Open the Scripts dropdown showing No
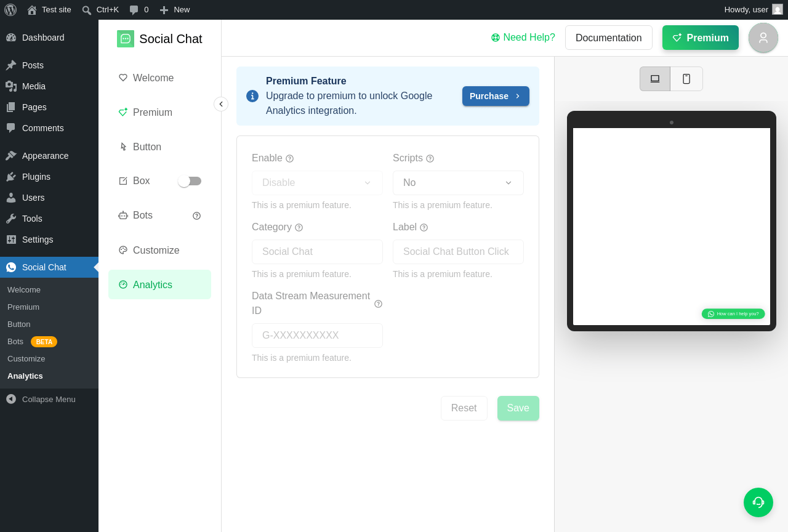788x532 pixels. tap(458, 183)
